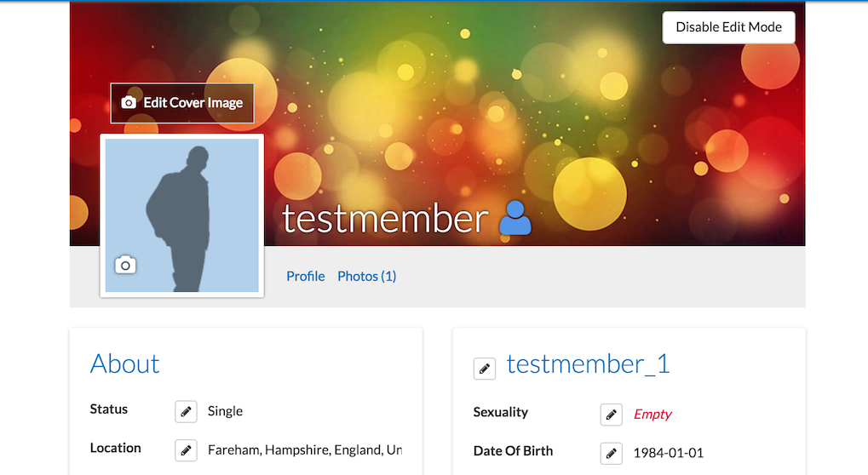
Task: Click the About section heading
Action: [125, 363]
